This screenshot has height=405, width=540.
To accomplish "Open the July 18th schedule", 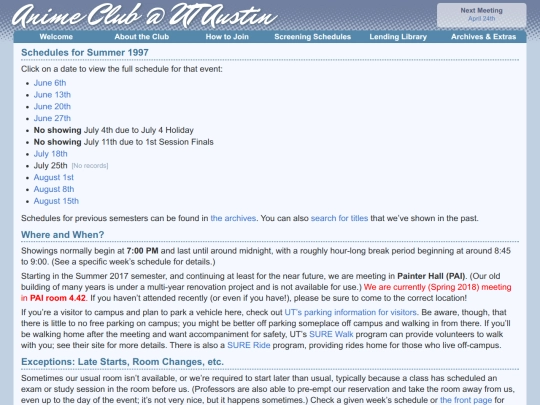I will (51, 154).
